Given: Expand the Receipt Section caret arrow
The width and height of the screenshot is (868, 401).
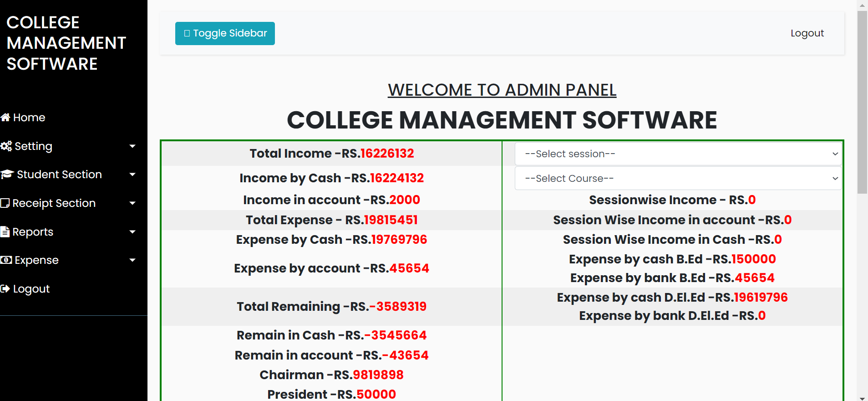Looking at the screenshot, I should 132,203.
